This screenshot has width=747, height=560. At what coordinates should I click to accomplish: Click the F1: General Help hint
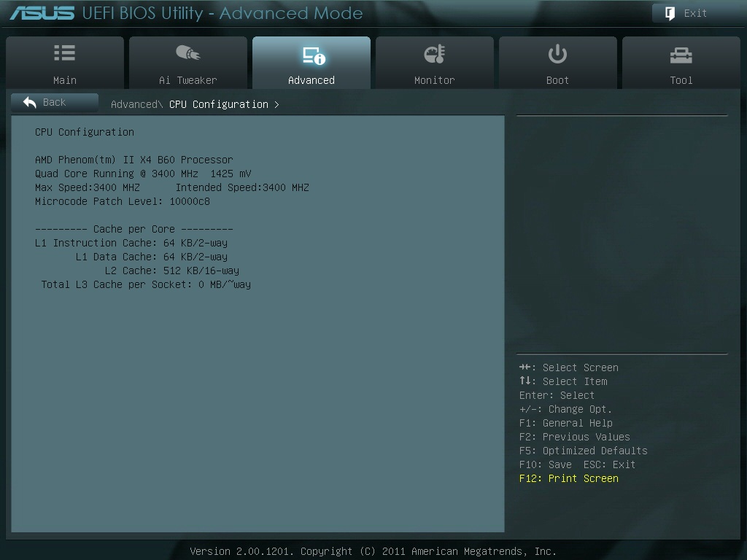point(566,423)
